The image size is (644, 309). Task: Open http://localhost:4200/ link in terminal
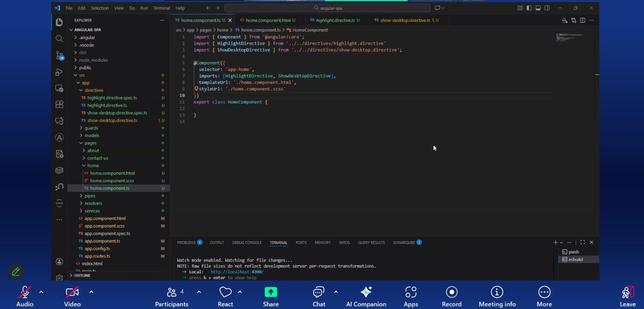[237, 272]
